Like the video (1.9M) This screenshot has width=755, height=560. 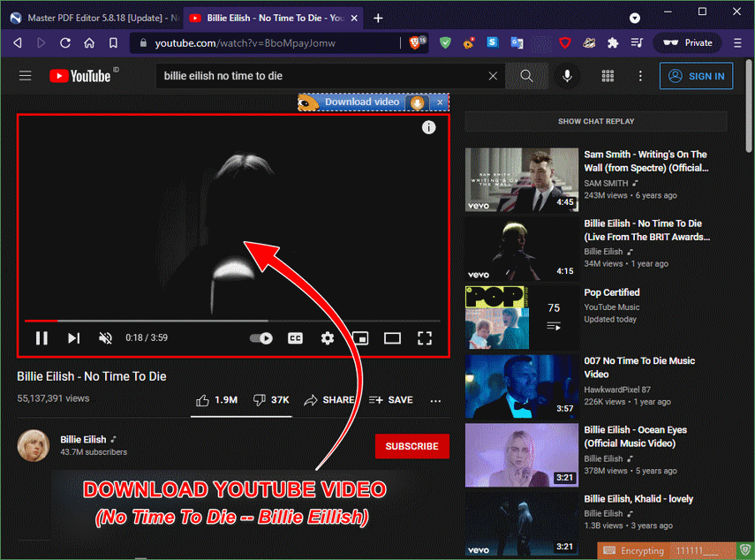pyautogui.click(x=216, y=400)
